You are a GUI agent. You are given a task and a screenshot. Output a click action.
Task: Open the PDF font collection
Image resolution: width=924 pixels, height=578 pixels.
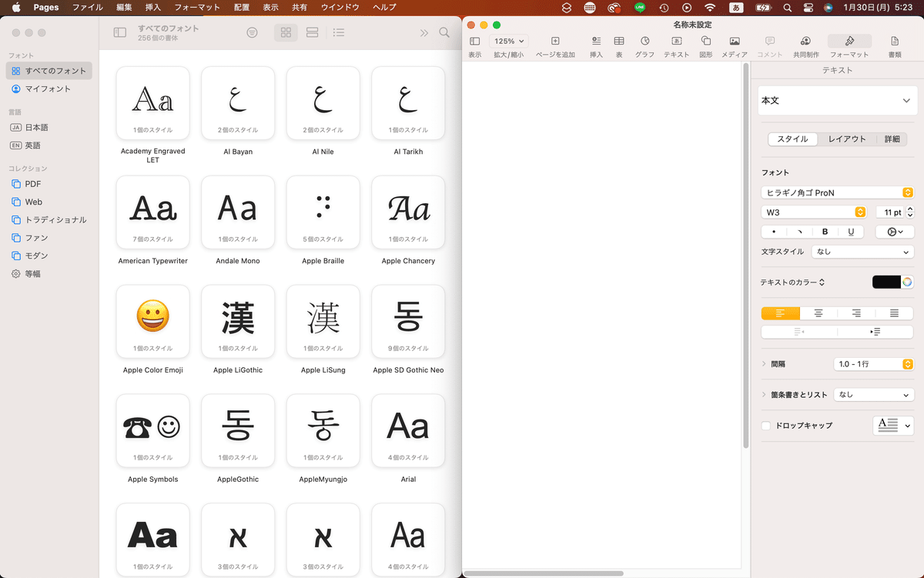coord(49,184)
